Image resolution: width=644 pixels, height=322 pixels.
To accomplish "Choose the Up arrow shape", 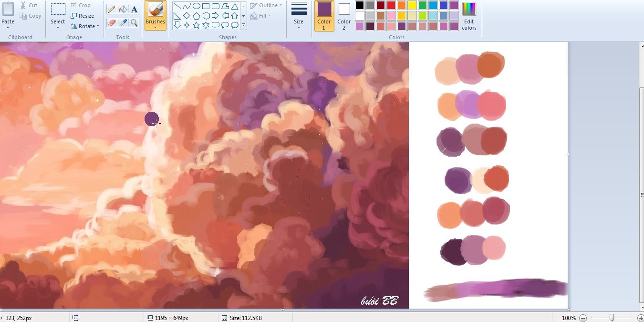I will (x=234, y=16).
